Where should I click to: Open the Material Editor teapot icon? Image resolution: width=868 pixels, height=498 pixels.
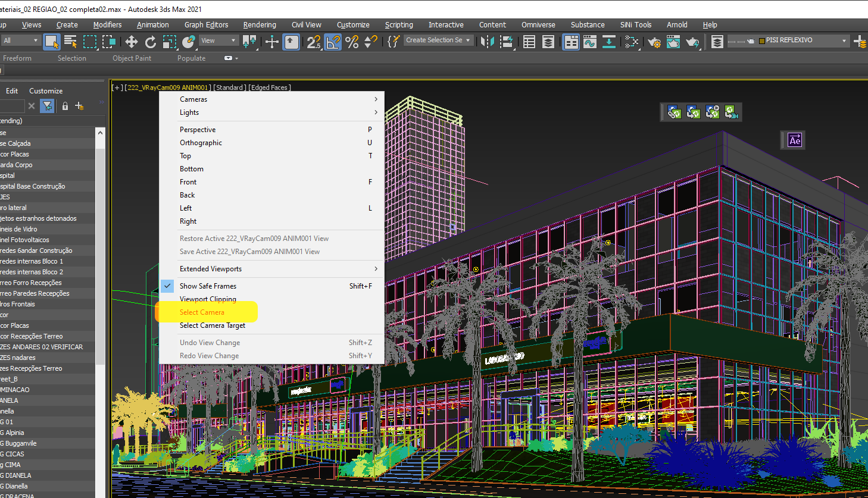[673, 40]
